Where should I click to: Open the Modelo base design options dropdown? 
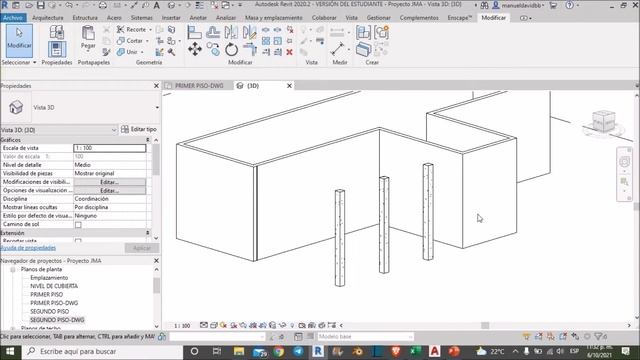coord(365,336)
